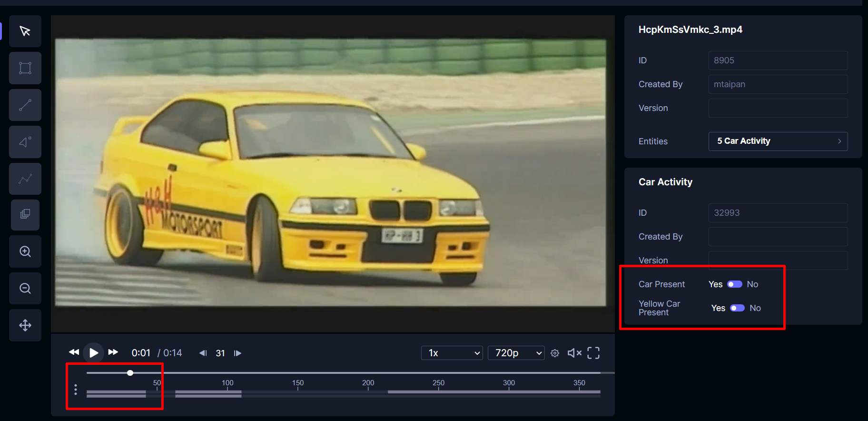868x421 pixels.
Task: Select the arrow pointer tool
Action: 25,31
